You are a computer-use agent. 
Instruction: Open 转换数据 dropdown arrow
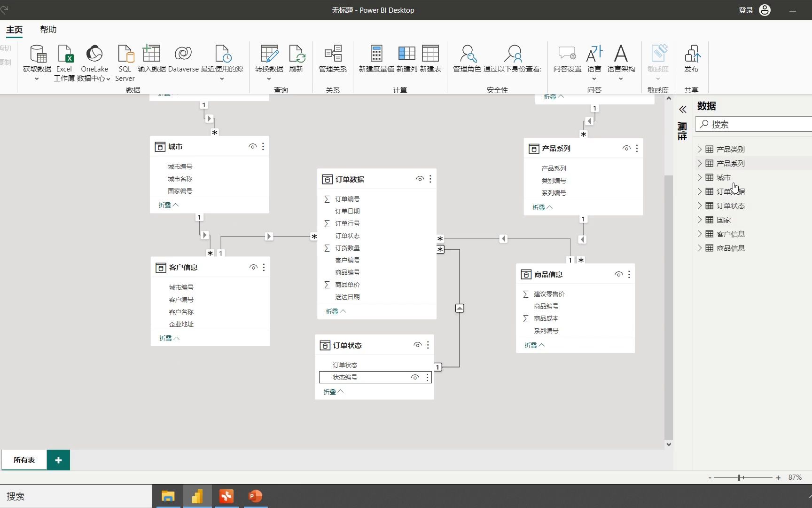pos(269,79)
